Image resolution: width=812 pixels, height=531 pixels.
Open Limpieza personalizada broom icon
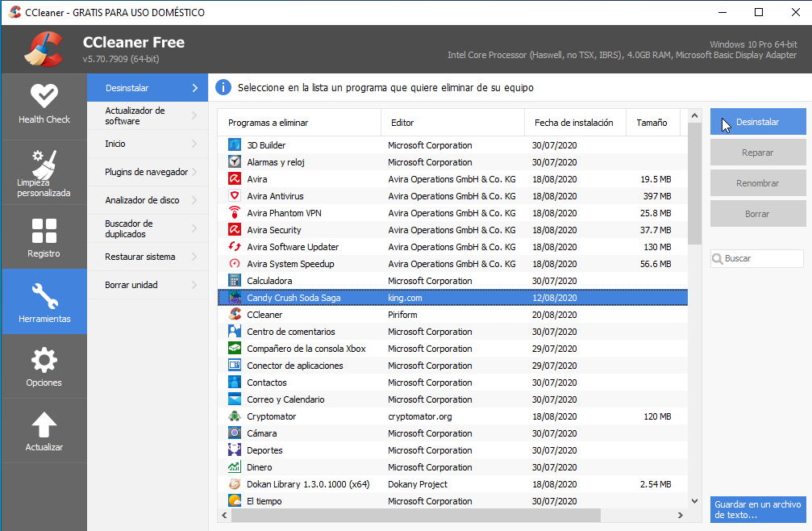(x=44, y=164)
